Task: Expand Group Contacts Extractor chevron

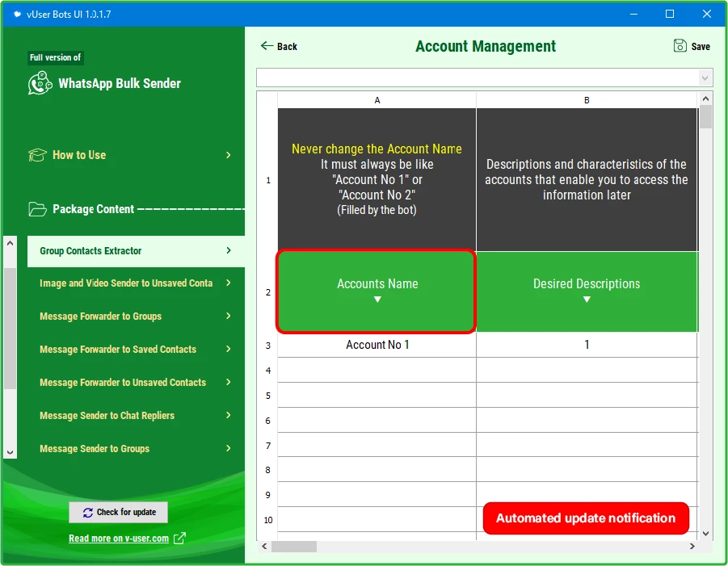Action: click(x=228, y=250)
